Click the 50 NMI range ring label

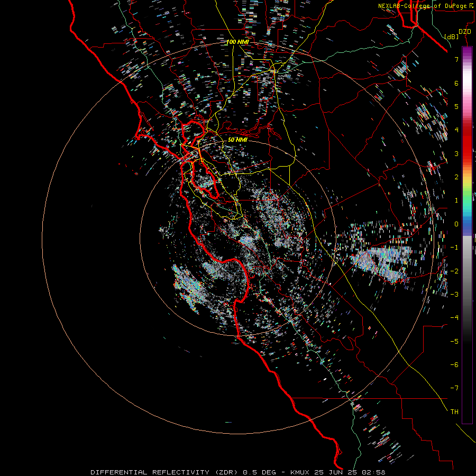[x=237, y=140]
